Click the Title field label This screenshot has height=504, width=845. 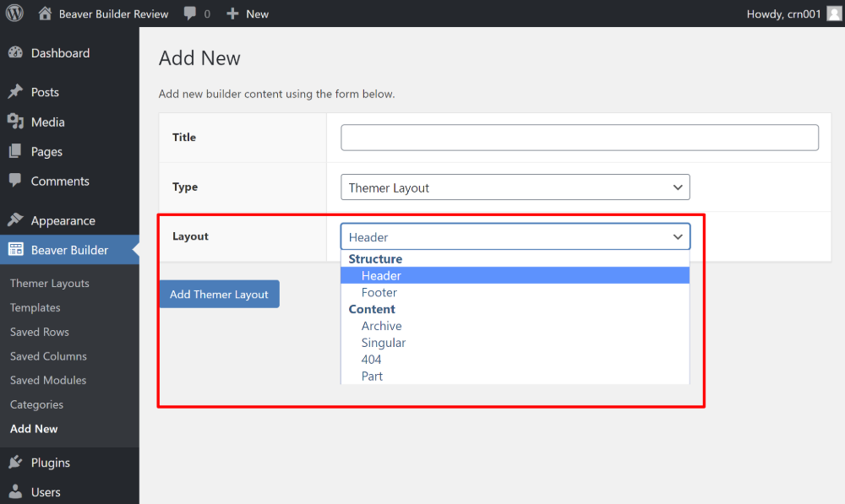tap(183, 137)
